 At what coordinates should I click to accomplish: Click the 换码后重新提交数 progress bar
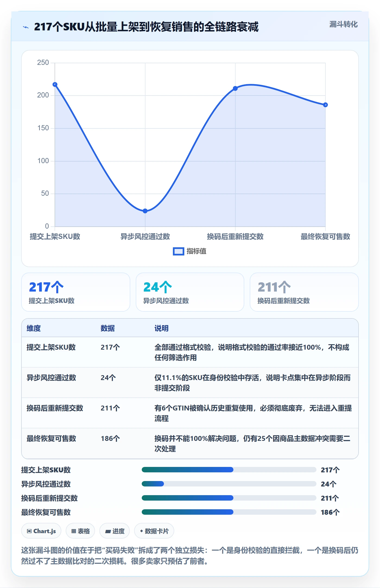pyautogui.click(x=229, y=498)
